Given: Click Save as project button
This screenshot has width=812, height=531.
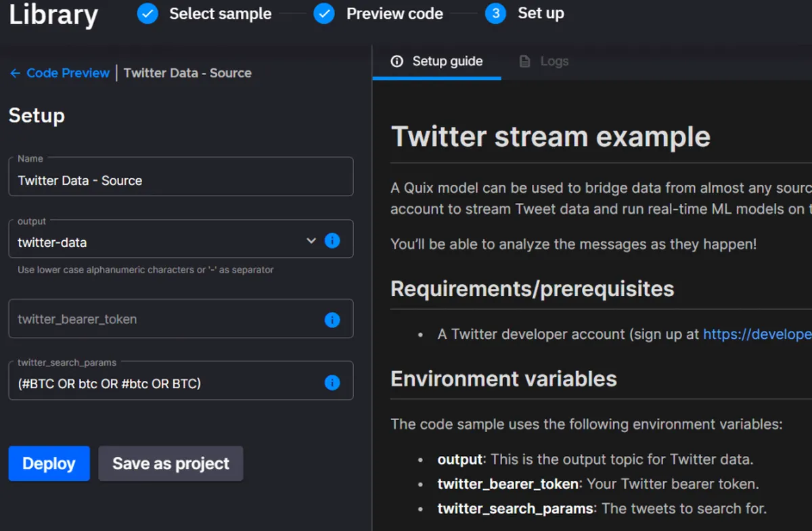Looking at the screenshot, I should click(x=171, y=463).
